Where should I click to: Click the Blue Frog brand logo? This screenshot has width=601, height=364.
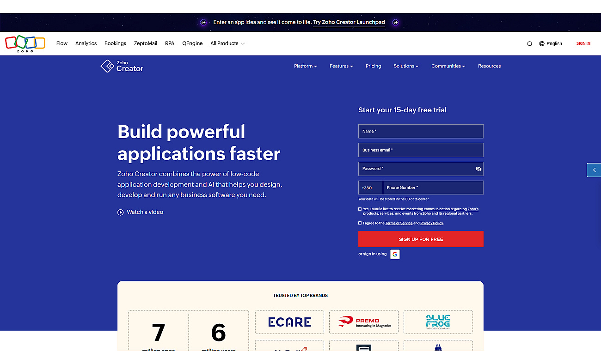pyautogui.click(x=438, y=322)
